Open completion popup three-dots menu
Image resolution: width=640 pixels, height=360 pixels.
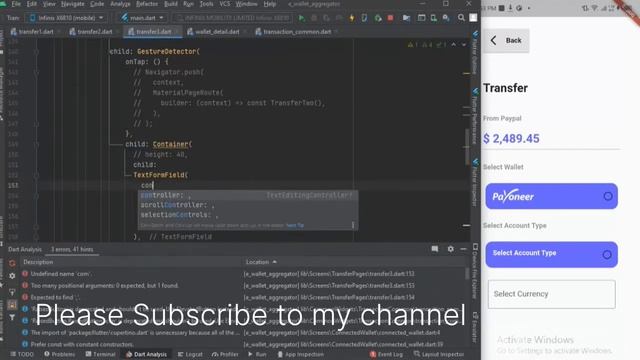[353, 225]
